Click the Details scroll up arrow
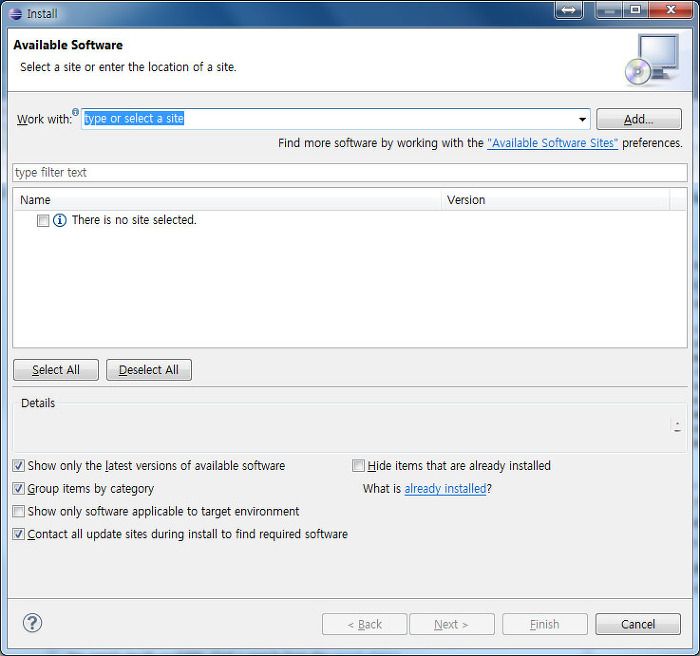Image resolution: width=700 pixels, height=656 pixels. [677, 422]
